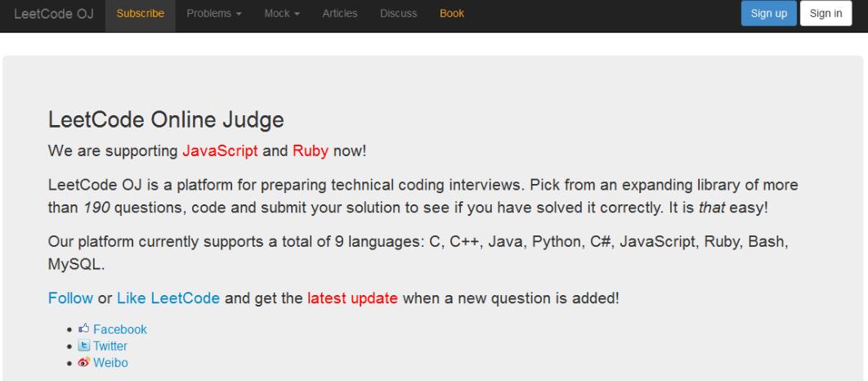Click the Twitter bird icon
This screenshot has height=381, width=868.
coord(85,346)
